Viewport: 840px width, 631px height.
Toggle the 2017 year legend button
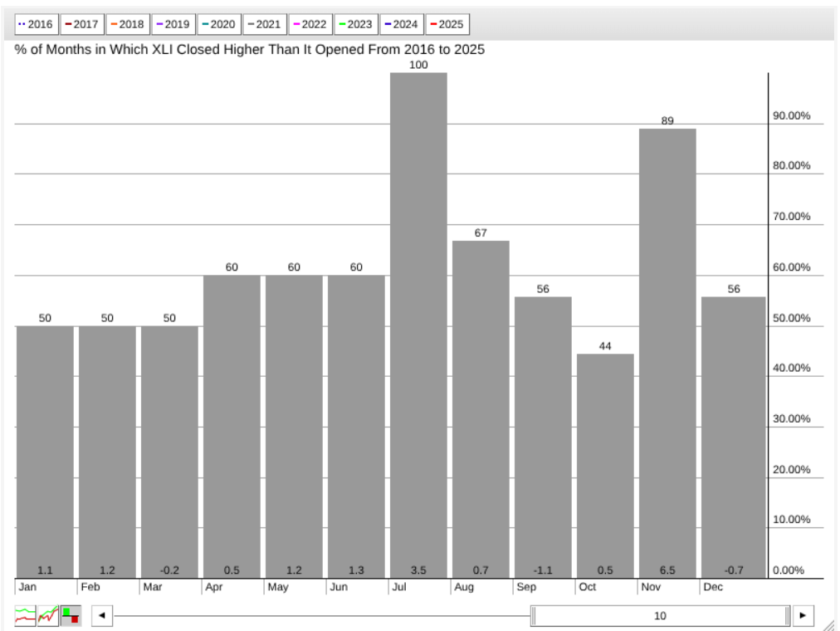coord(82,24)
